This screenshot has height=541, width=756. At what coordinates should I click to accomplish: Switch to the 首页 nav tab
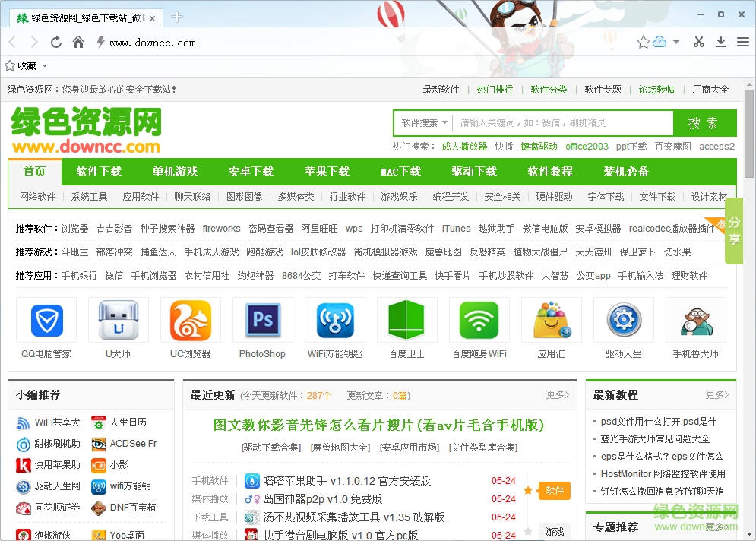coord(35,172)
